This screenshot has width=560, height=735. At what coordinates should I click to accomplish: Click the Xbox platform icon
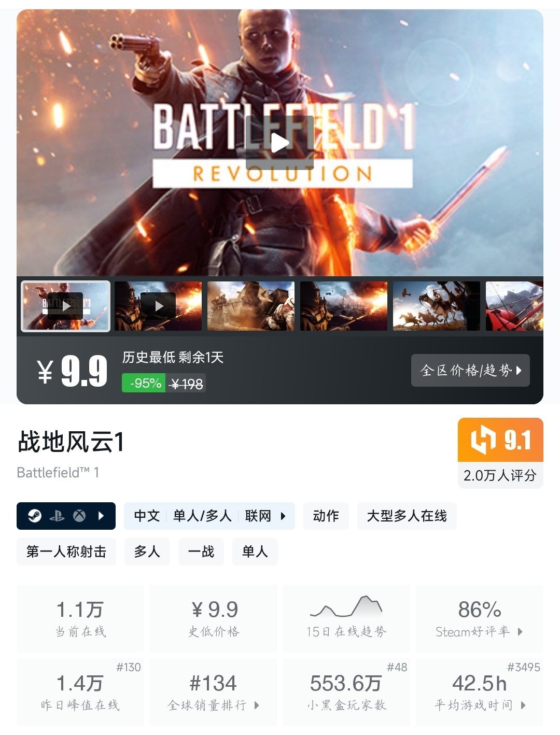pos(79,516)
